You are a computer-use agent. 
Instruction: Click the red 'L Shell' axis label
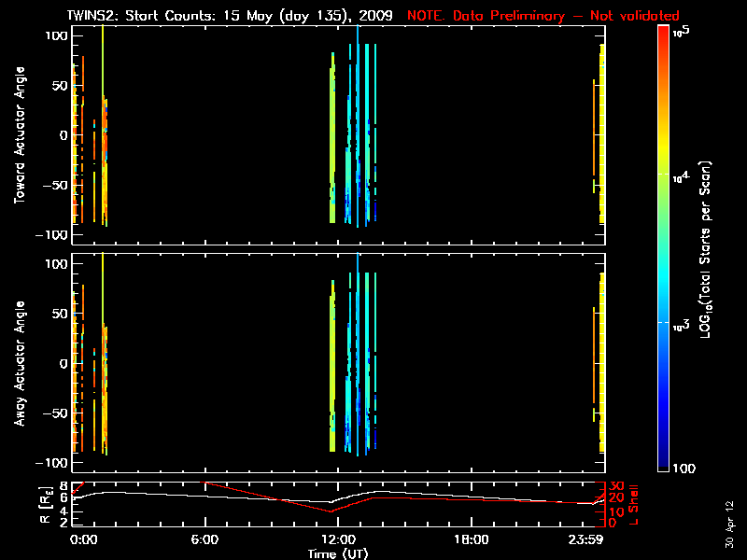(635, 504)
